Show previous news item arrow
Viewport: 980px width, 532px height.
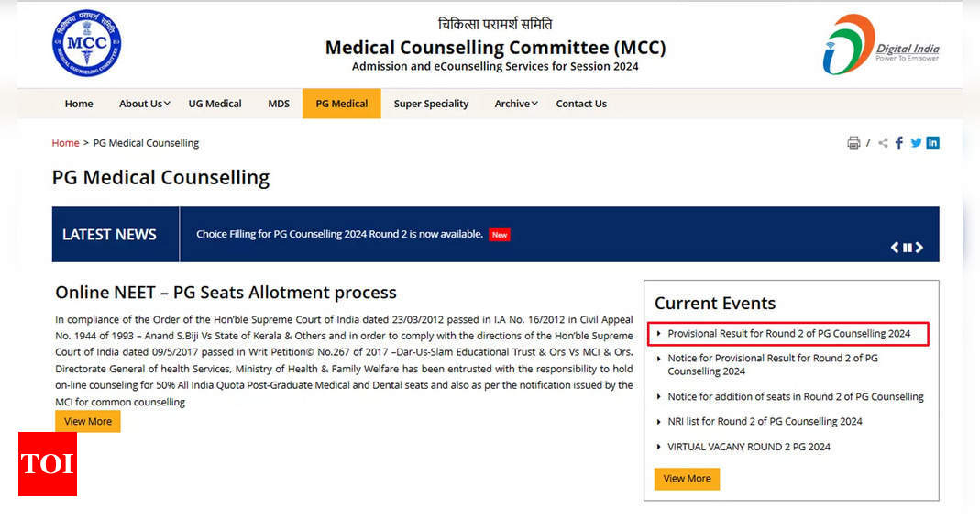895,248
